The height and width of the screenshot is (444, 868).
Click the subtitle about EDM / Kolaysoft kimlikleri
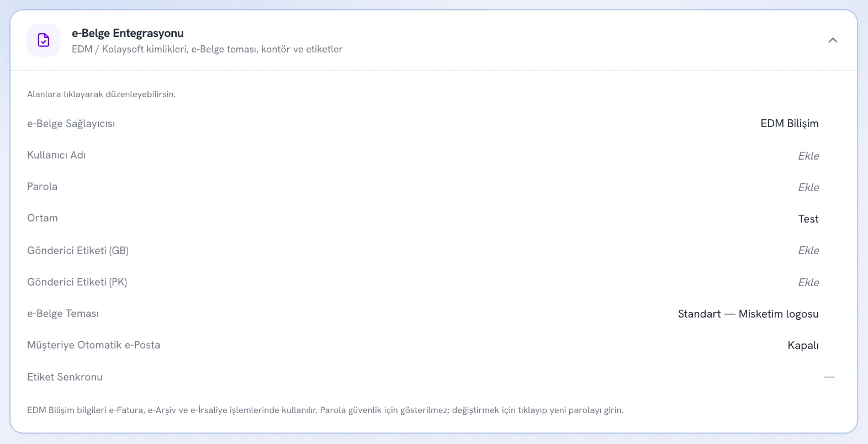pyautogui.click(x=207, y=49)
